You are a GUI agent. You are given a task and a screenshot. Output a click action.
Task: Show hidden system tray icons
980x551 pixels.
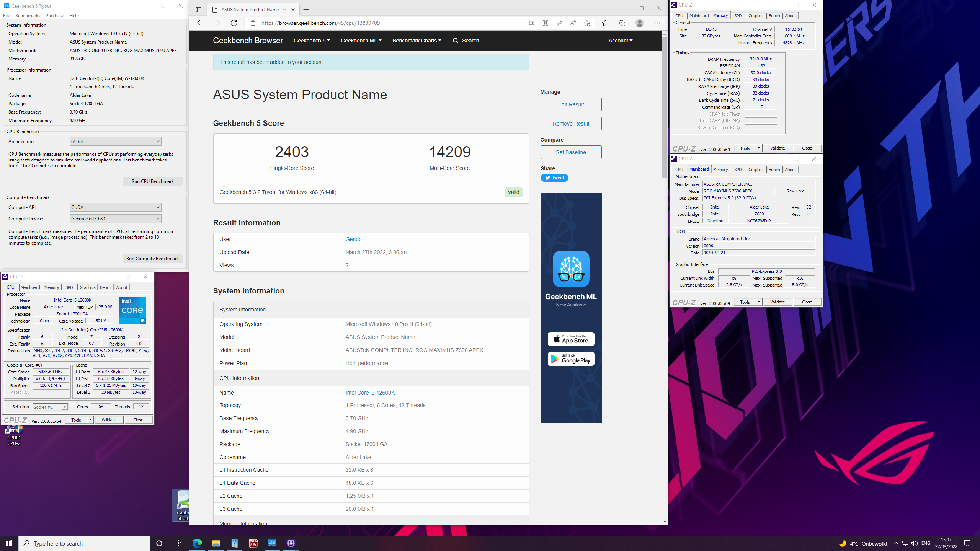pyautogui.click(x=896, y=543)
